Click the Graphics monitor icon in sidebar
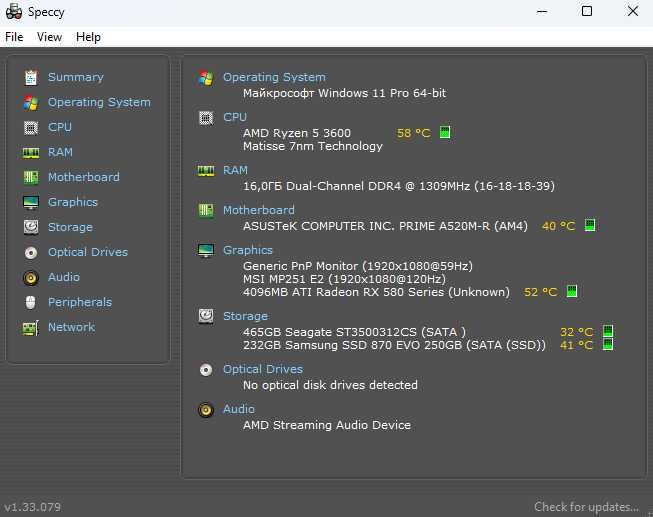This screenshot has width=653, height=517. pyautogui.click(x=31, y=202)
